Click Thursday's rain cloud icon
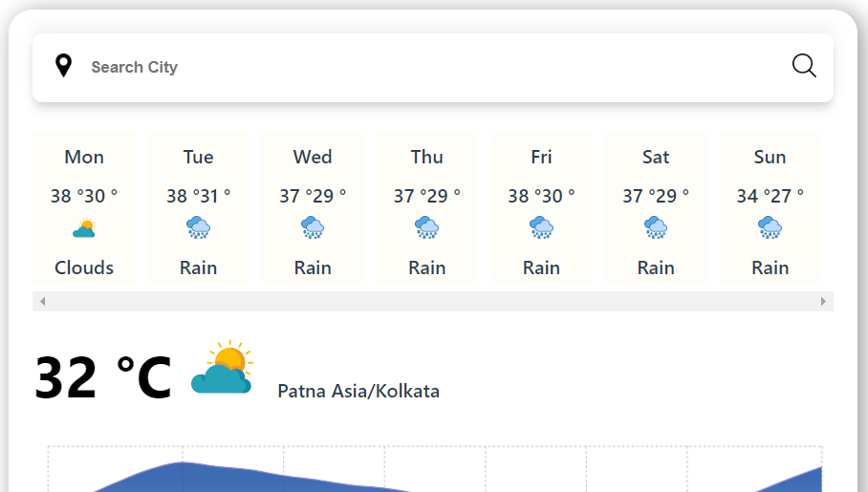868x492 pixels. [x=426, y=228]
